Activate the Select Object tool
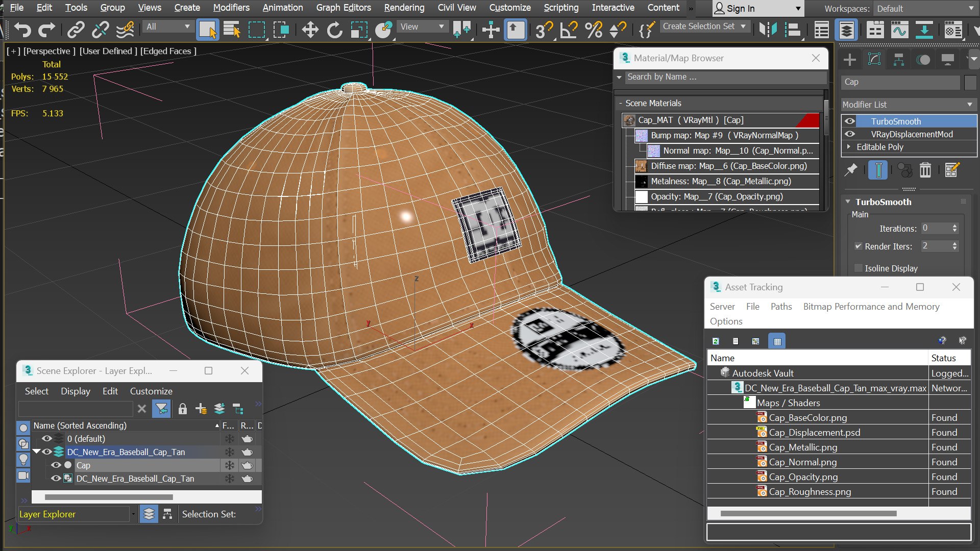Viewport: 980px width, 551px height. pyautogui.click(x=208, y=30)
